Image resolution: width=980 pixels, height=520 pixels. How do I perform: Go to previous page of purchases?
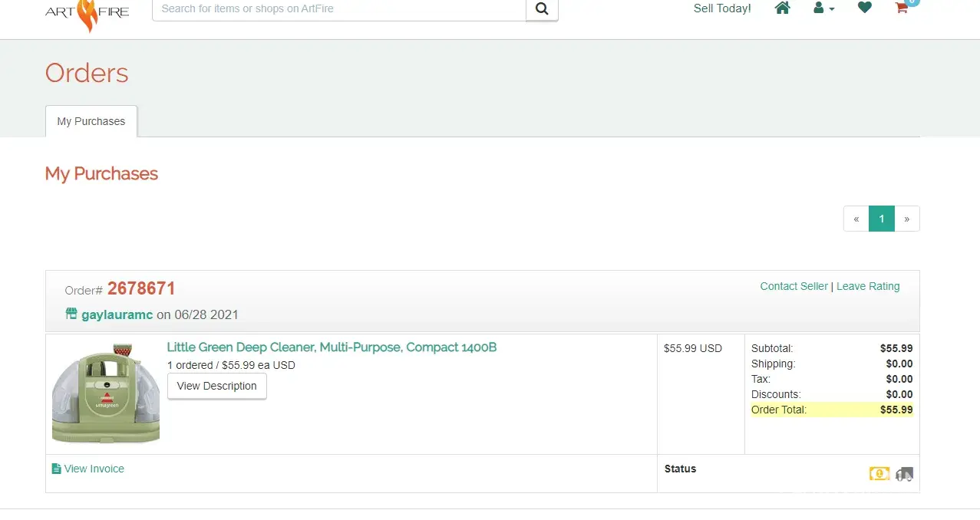(x=856, y=219)
